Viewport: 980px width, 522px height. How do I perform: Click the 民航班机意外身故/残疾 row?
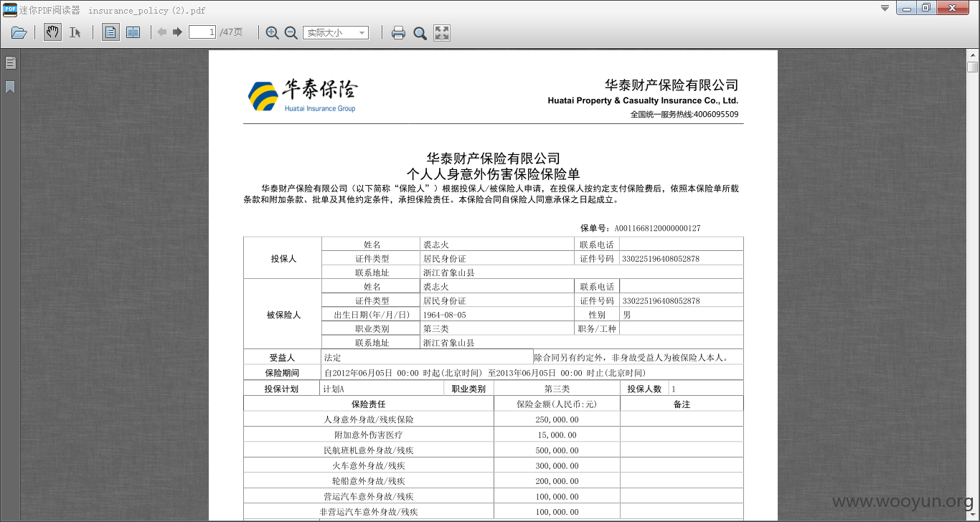point(369,450)
